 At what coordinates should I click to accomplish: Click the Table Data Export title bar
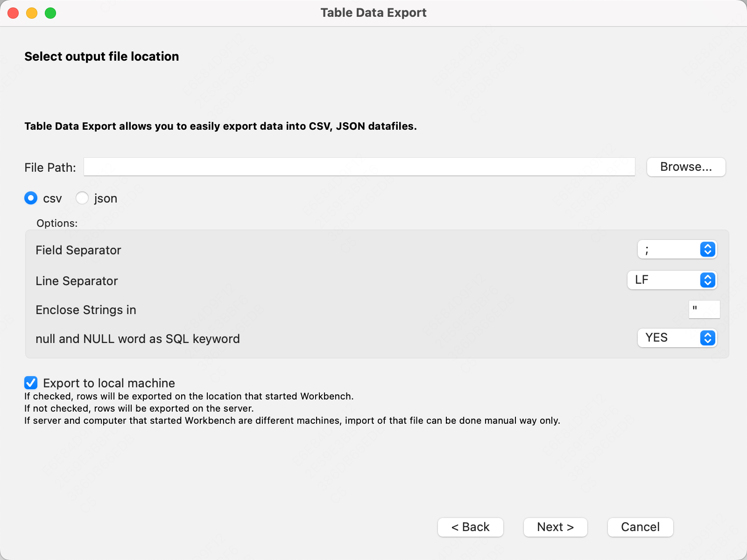(x=373, y=13)
